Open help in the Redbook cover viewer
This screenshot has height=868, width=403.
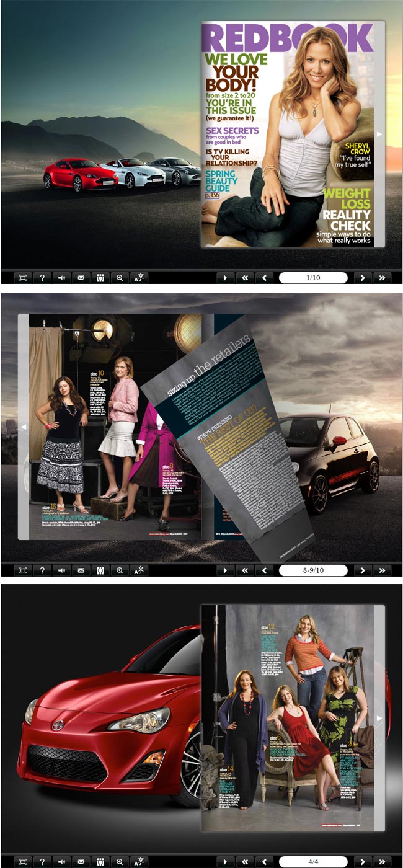click(x=42, y=278)
